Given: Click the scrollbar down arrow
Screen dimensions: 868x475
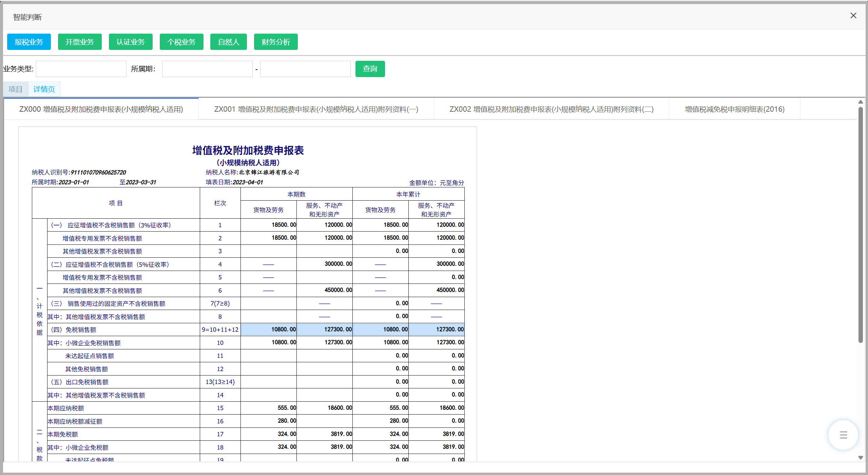Looking at the screenshot, I should [x=861, y=458].
